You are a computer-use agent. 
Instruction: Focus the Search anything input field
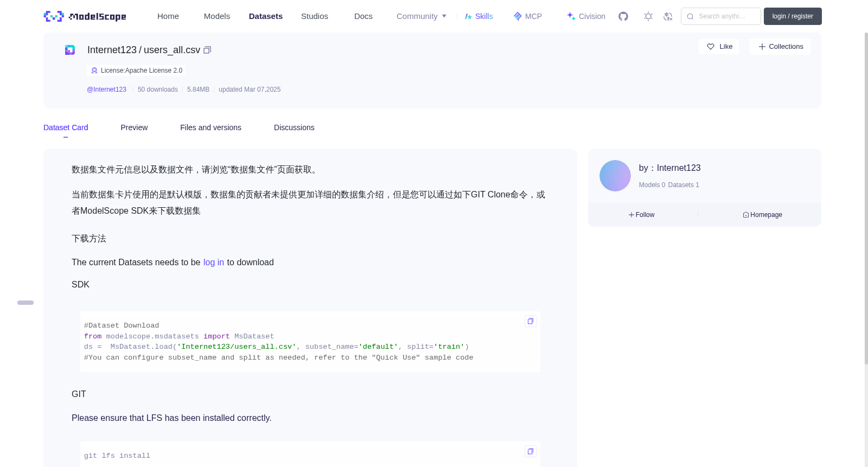pos(721,16)
